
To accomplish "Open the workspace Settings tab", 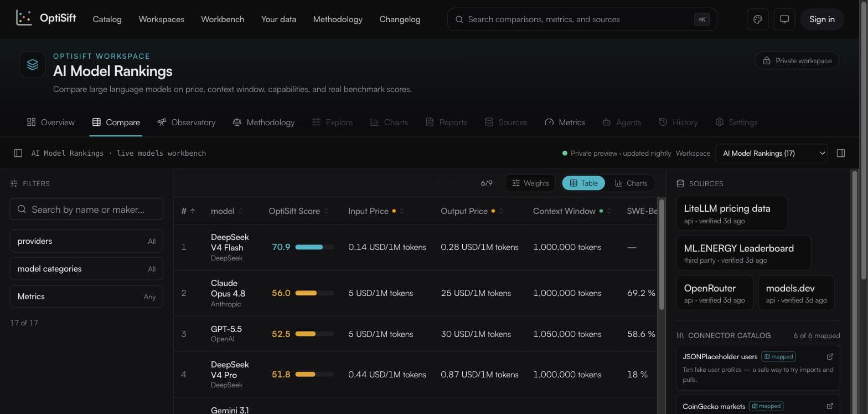I will 736,122.
